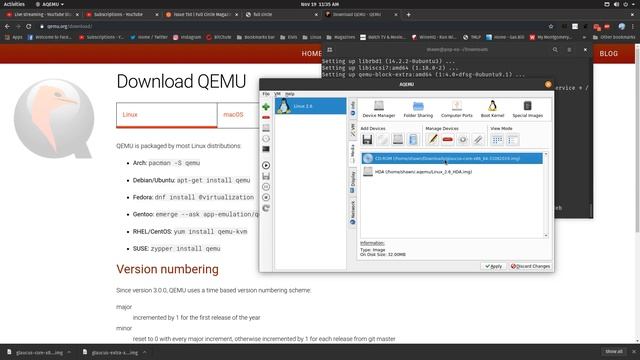
Task: Switch to the Display vertical tab
Action: click(353, 182)
